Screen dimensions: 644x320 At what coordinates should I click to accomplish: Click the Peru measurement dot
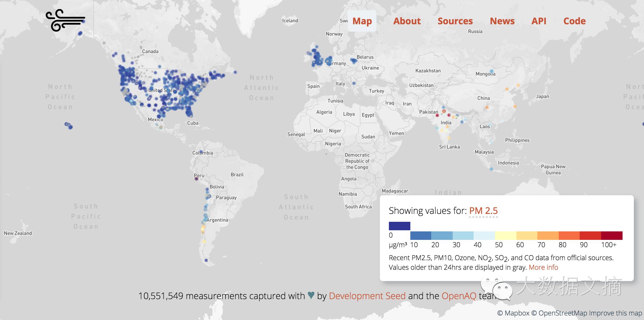(x=196, y=179)
